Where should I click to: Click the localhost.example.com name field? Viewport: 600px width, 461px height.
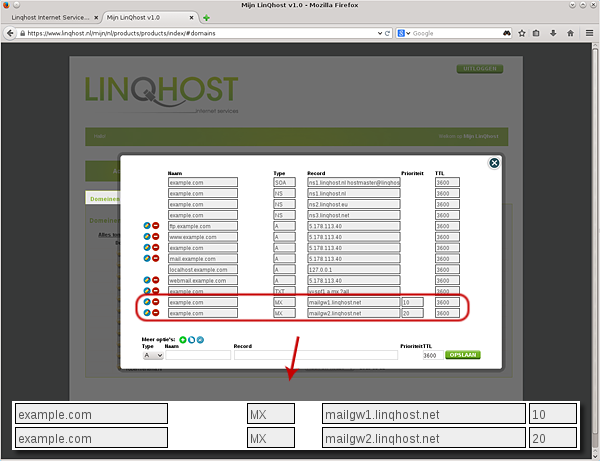pyautogui.click(x=203, y=269)
